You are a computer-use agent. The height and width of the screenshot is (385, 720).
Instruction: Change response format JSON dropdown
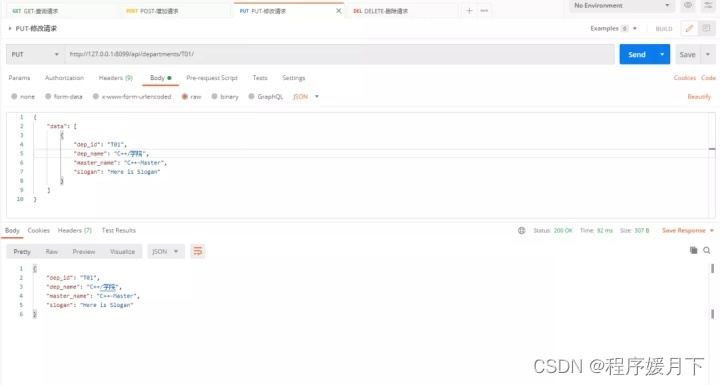point(166,251)
